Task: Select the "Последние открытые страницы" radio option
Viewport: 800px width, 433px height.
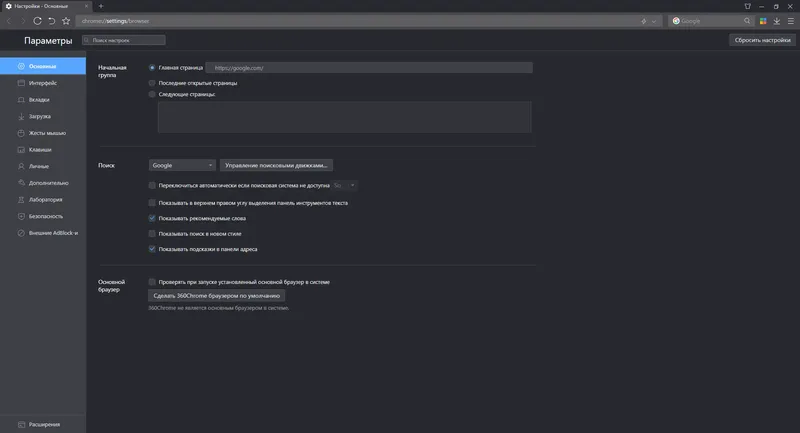Action: click(152, 82)
